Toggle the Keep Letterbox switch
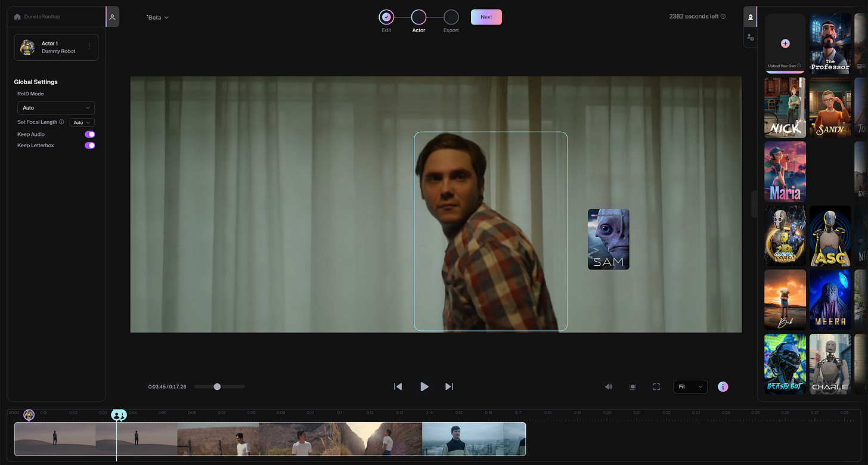Viewport: 868px width, 465px height. point(89,145)
